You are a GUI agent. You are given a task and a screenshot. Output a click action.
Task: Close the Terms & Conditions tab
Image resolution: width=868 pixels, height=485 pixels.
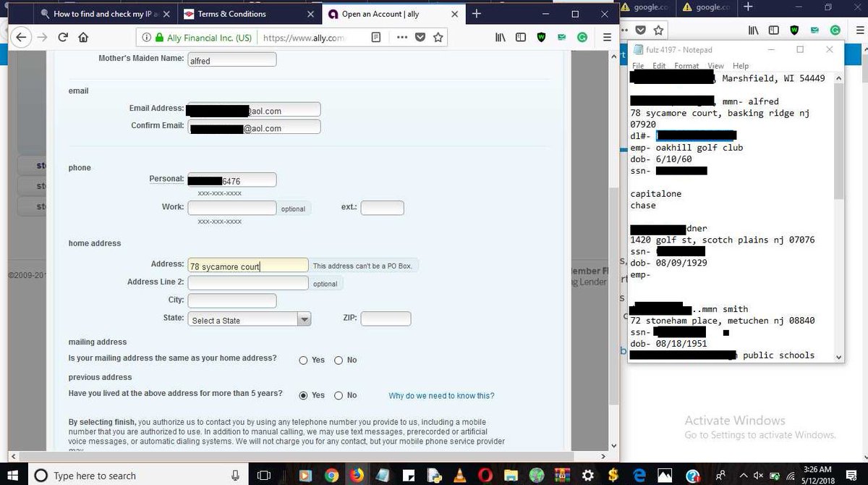[310, 14]
